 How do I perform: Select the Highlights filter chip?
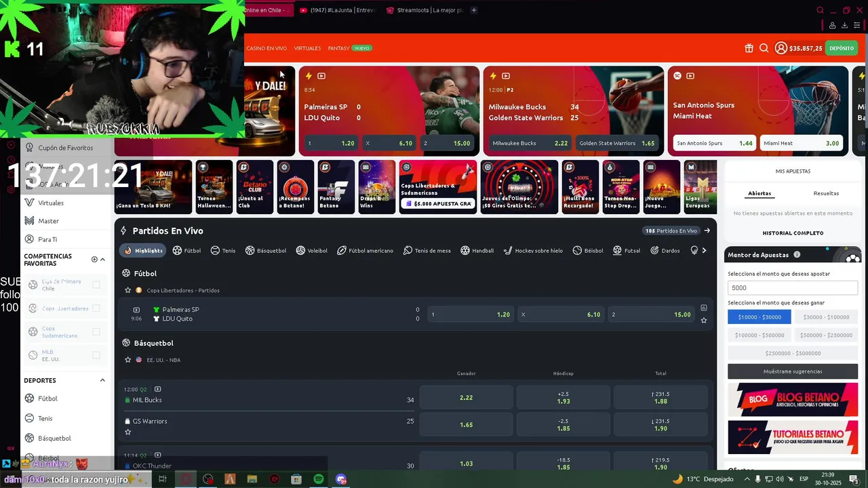pos(143,250)
